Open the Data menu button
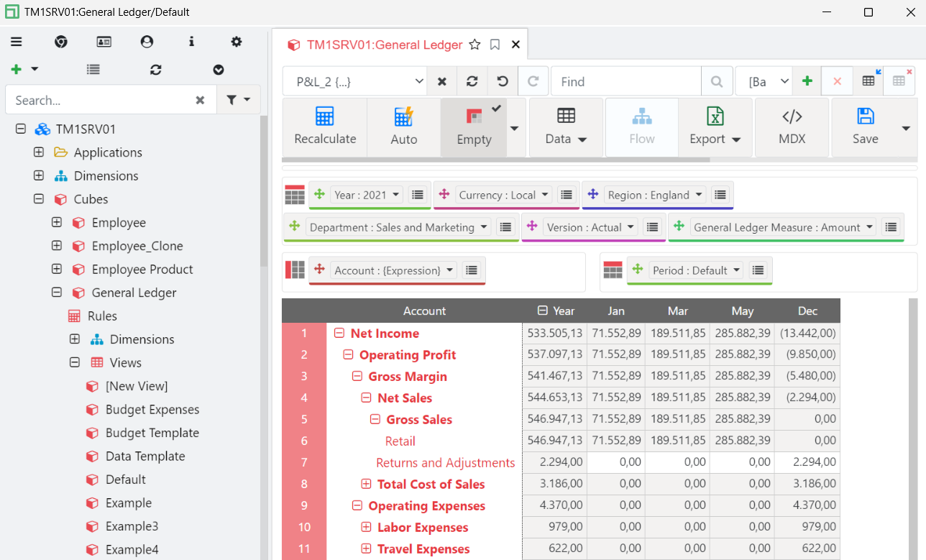 [x=566, y=127]
